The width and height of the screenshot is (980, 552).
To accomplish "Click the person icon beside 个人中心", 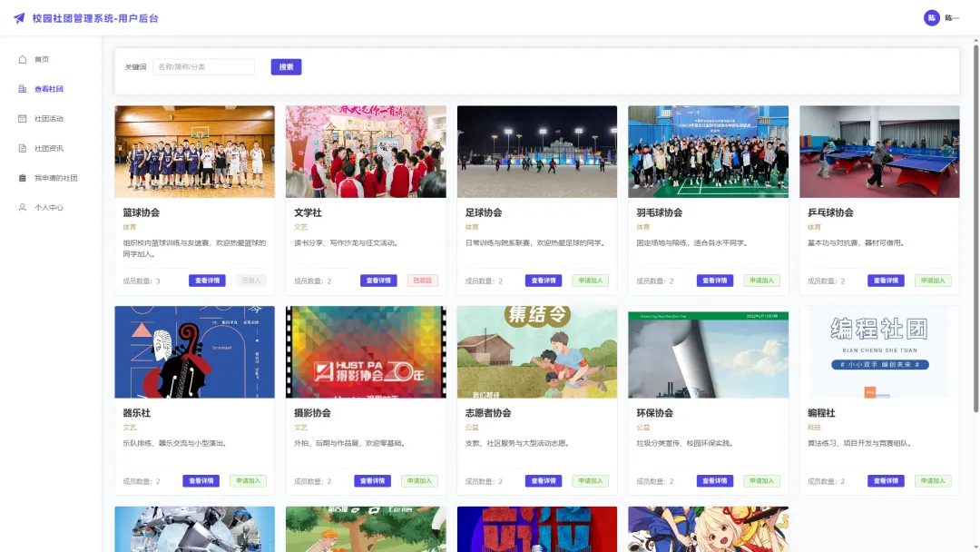I will [x=23, y=208].
